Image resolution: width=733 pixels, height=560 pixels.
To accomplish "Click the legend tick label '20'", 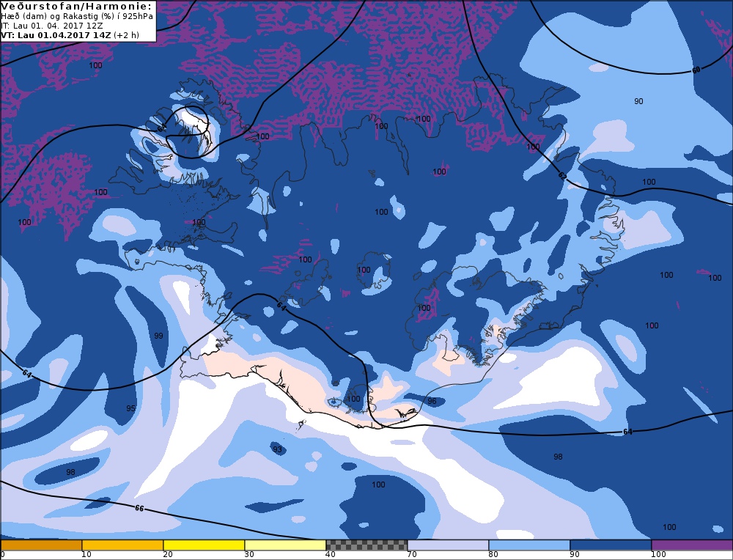I will (x=168, y=554).
